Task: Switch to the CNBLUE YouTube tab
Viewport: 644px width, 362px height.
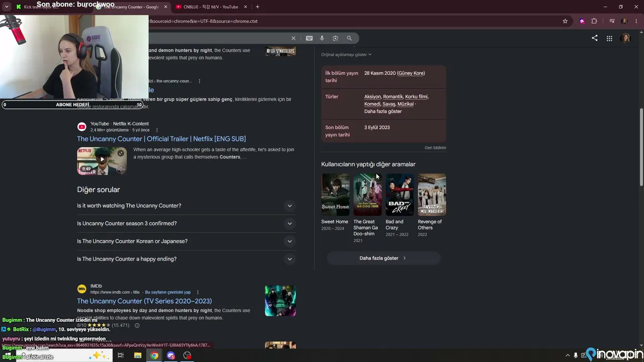Action: (211, 7)
